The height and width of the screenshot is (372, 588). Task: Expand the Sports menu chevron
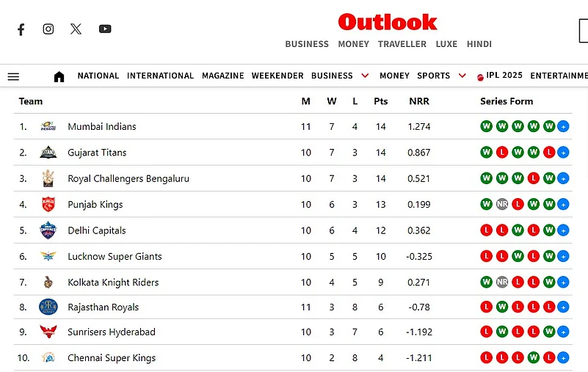pos(462,76)
